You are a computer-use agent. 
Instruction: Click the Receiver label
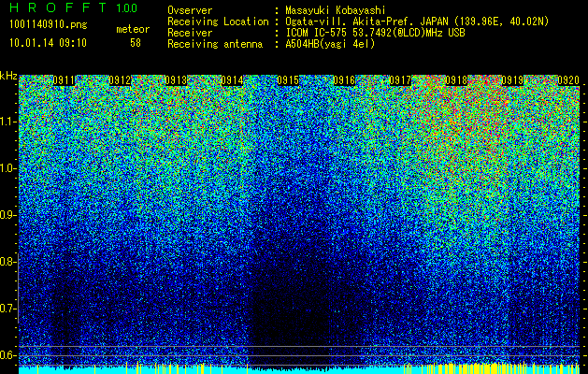(x=190, y=33)
